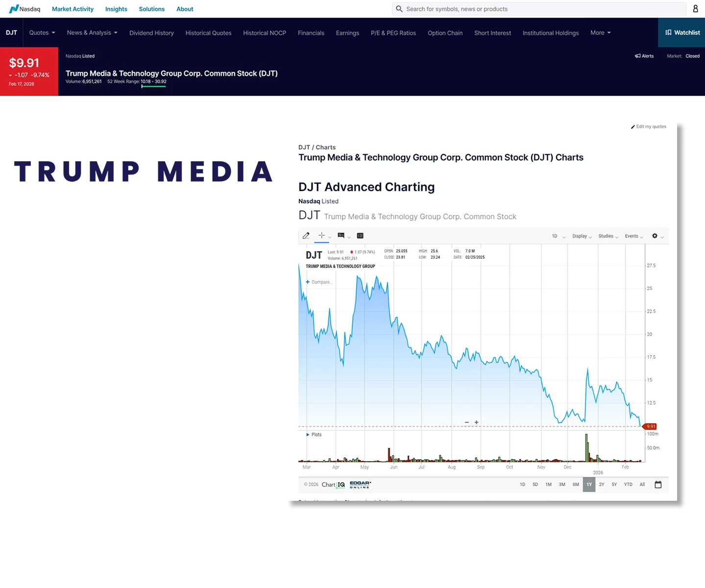Select the YTD range button
Image resolution: width=705 pixels, height=588 pixels.
click(628, 485)
